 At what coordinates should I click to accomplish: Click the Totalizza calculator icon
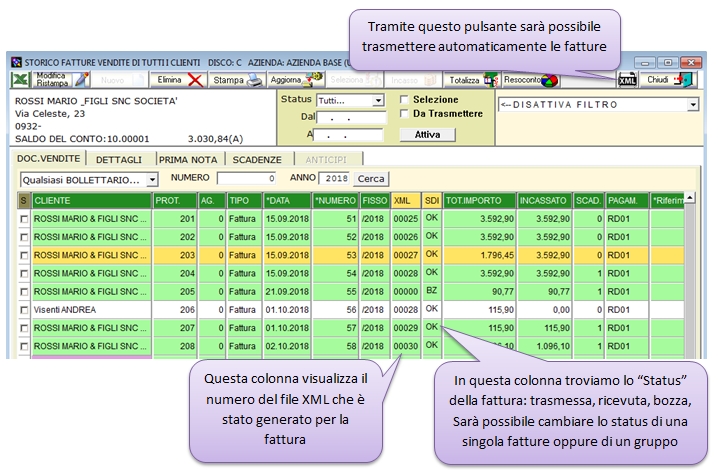point(490,80)
